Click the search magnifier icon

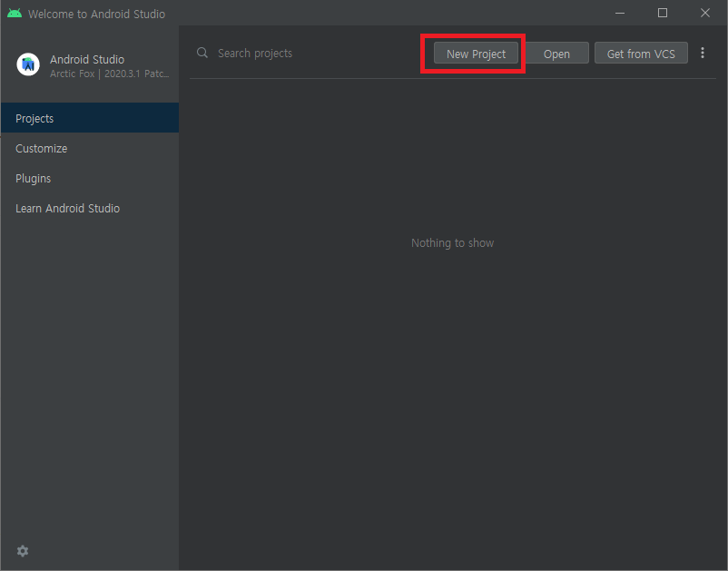coord(202,53)
